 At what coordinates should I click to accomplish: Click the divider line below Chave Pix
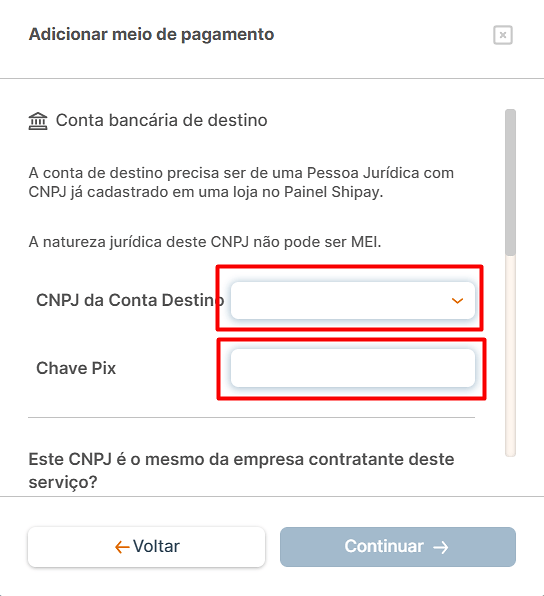[251, 417]
